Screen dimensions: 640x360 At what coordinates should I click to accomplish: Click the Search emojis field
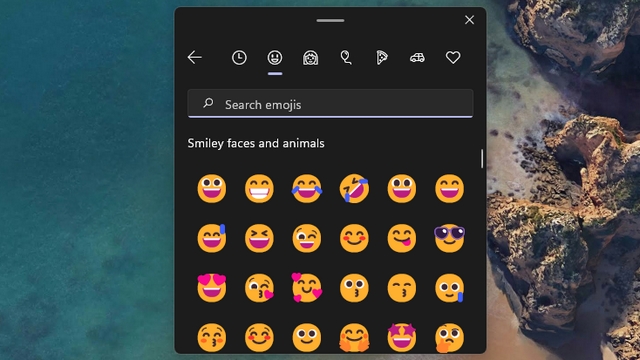coord(330,104)
